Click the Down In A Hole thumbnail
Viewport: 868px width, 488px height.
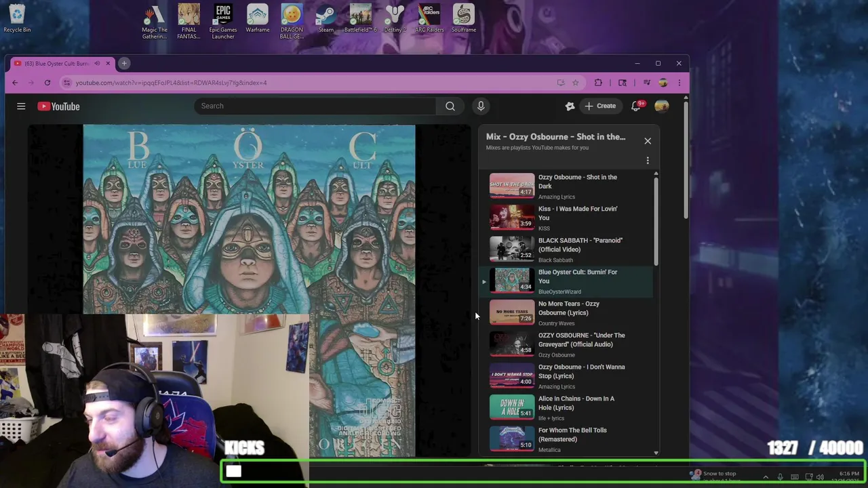click(x=512, y=407)
